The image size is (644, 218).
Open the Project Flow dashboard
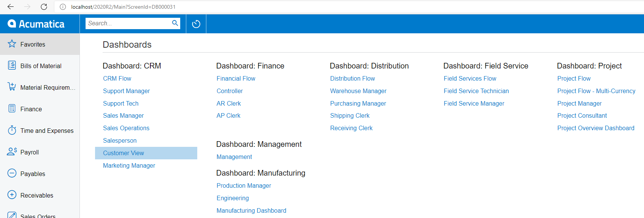point(574,78)
